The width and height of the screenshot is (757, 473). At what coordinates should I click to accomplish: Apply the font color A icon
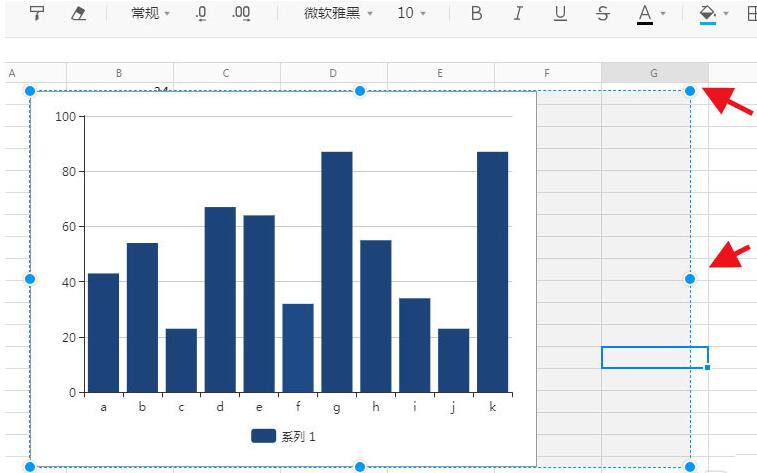pyautogui.click(x=645, y=14)
